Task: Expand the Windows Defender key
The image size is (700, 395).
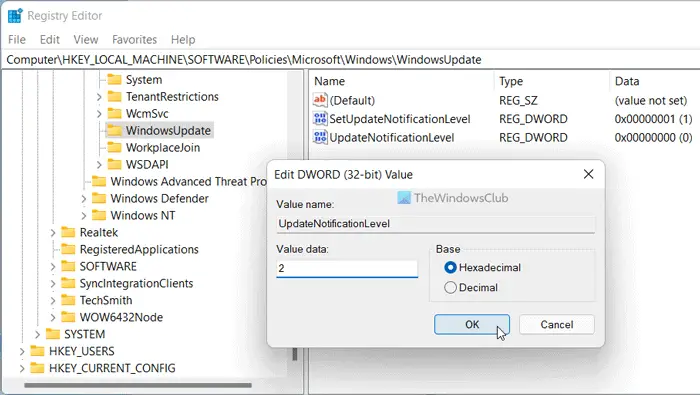Action: coord(83,199)
